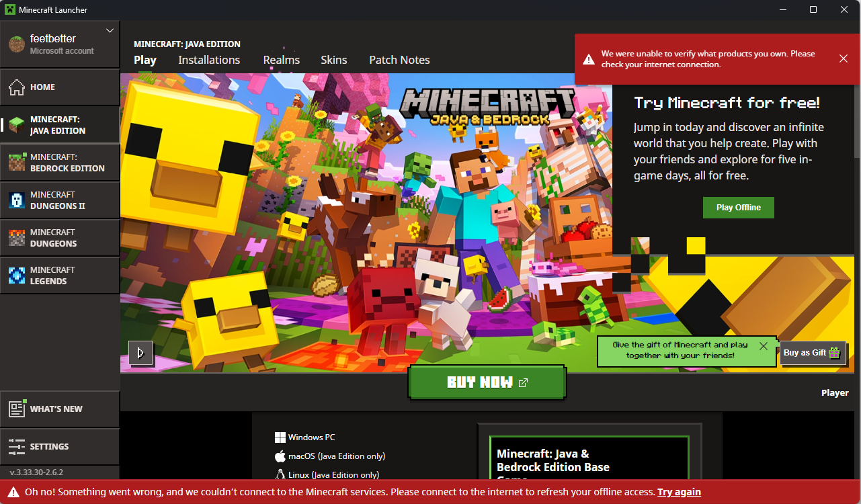Close the Minecraft Launcher window
This screenshot has width=861, height=504.
(x=844, y=9)
